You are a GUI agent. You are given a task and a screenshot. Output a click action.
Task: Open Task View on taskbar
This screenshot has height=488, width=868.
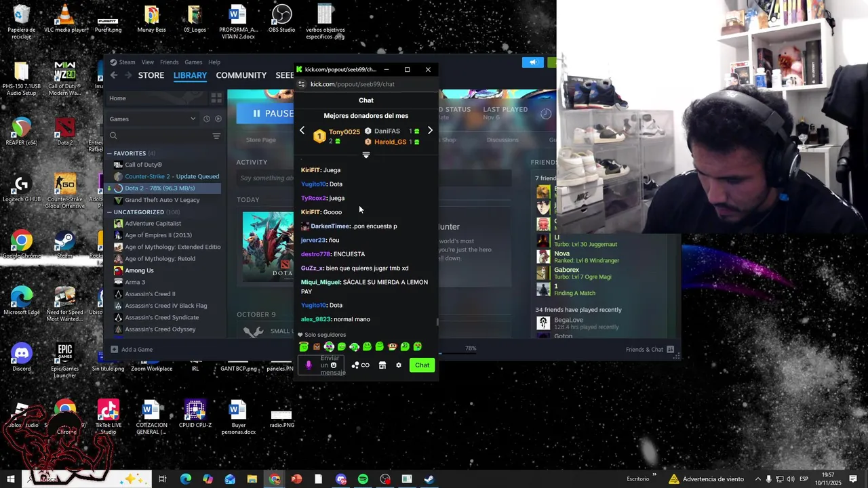point(163,479)
